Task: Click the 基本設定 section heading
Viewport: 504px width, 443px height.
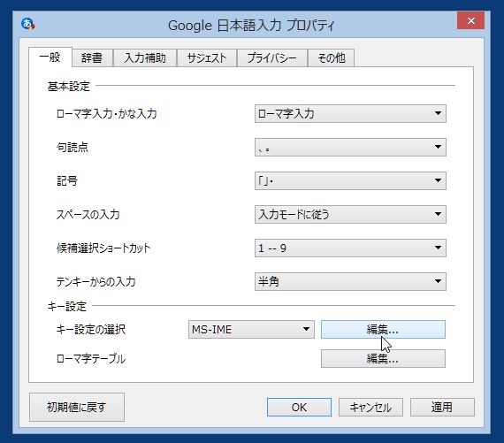Action: [x=69, y=86]
